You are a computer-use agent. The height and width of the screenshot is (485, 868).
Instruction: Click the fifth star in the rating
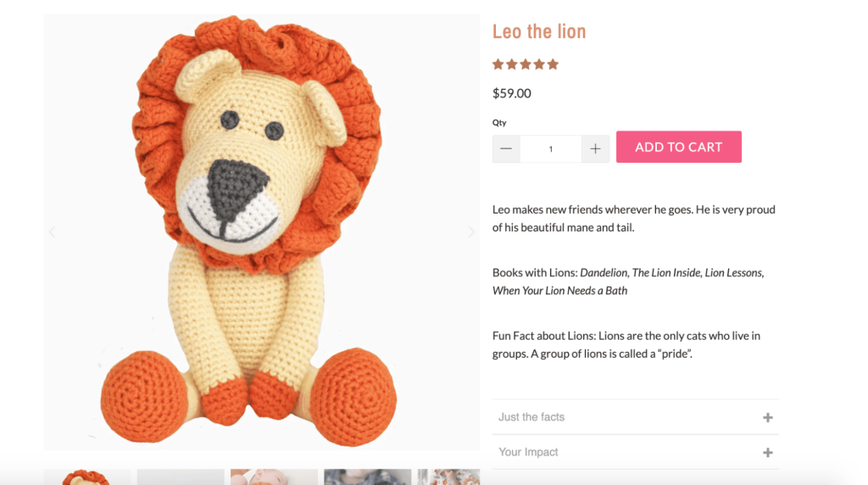[553, 64]
